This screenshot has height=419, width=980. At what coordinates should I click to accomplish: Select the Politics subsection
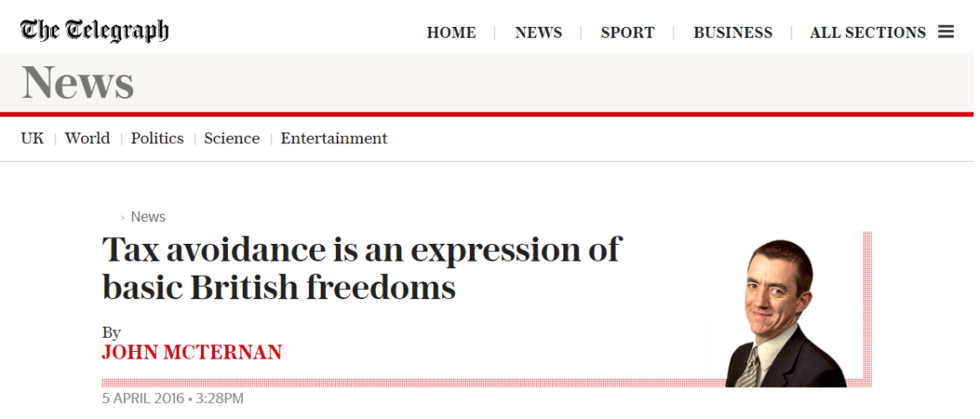[x=157, y=138]
